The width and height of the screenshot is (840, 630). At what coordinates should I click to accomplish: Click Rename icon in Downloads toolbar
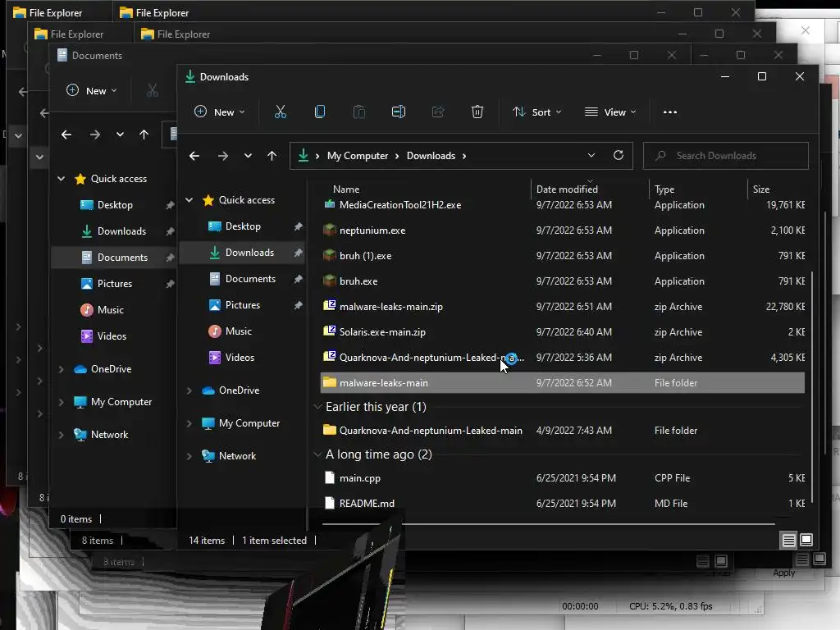pos(399,112)
